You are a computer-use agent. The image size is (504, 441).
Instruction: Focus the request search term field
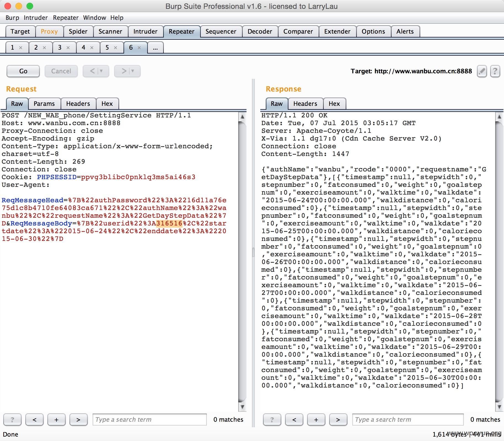pyautogui.click(x=149, y=420)
